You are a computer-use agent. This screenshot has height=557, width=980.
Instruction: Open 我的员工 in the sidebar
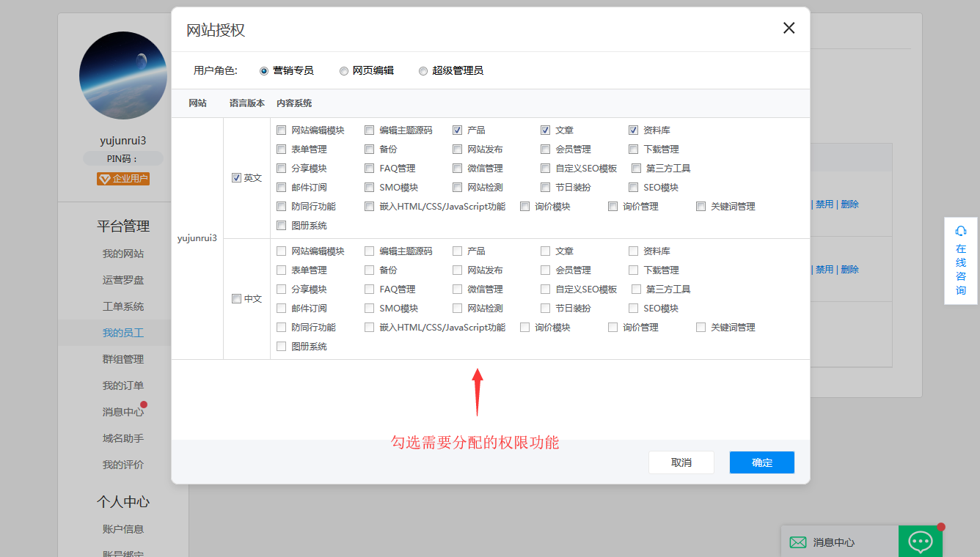(123, 333)
